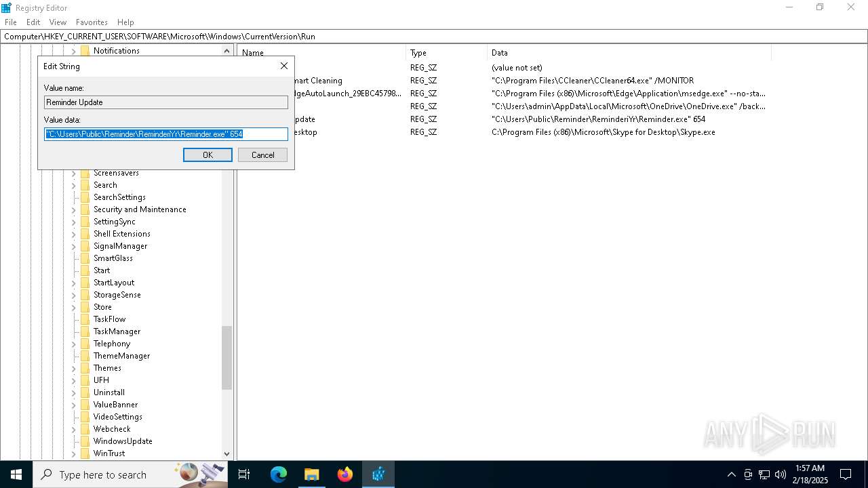This screenshot has width=868, height=488.
Task: Focus the Value data input field
Action: click(x=166, y=134)
